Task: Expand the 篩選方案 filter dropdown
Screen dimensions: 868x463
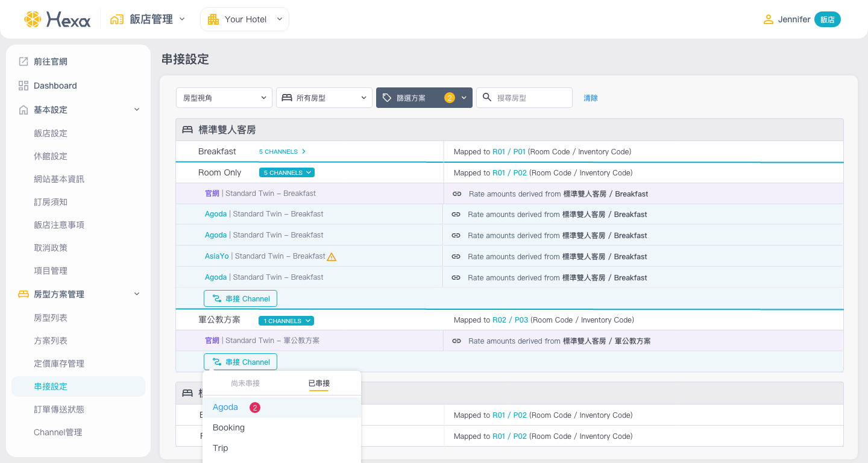Action: click(x=424, y=98)
